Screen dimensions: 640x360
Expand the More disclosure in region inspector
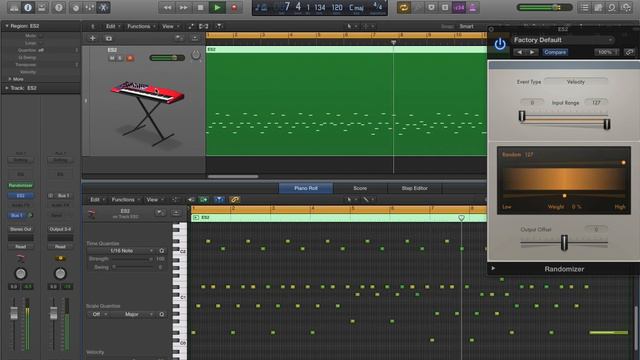[10, 79]
